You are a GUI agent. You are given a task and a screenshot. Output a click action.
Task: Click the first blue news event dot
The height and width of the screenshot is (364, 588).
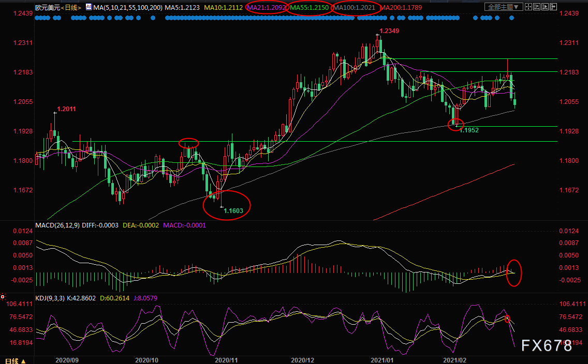(37, 18)
